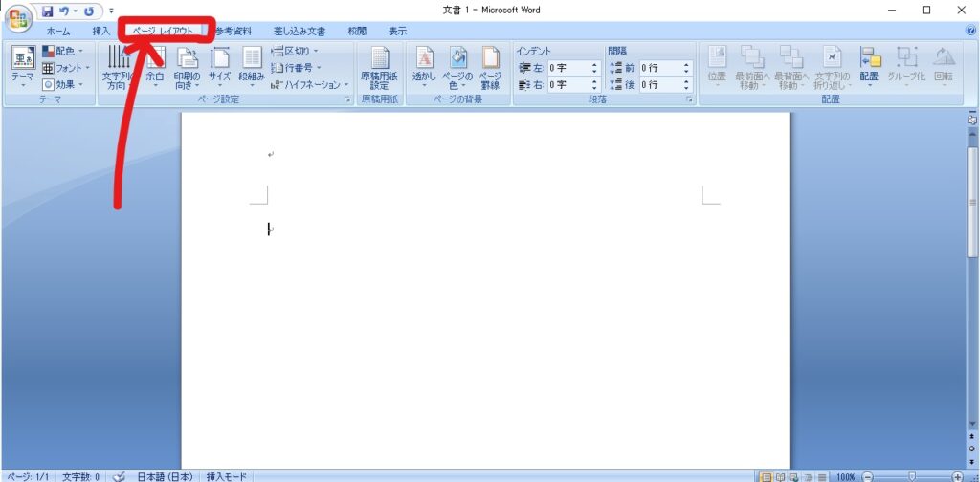Open the サイズ paper size menu
This screenshot has width=980, height=482.
tap(220, 68)
